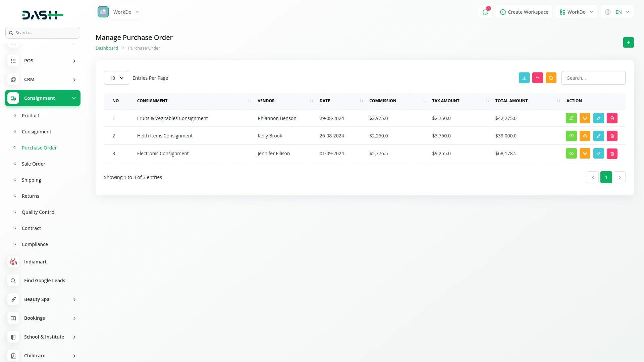This screenshot has width=644, height=362.
Task: Open the entries per page dropdown
Action: tap(116, 78)
